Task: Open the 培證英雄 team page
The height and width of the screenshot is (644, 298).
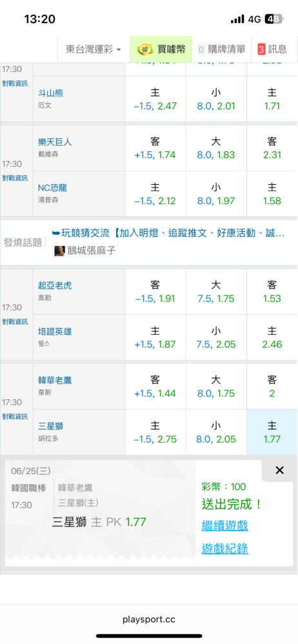Action: (55, 332)
